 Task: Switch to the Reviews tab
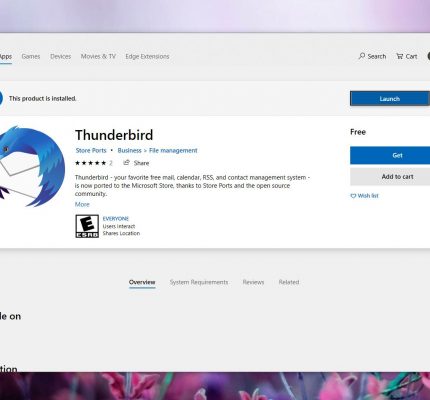pos(253,282)
